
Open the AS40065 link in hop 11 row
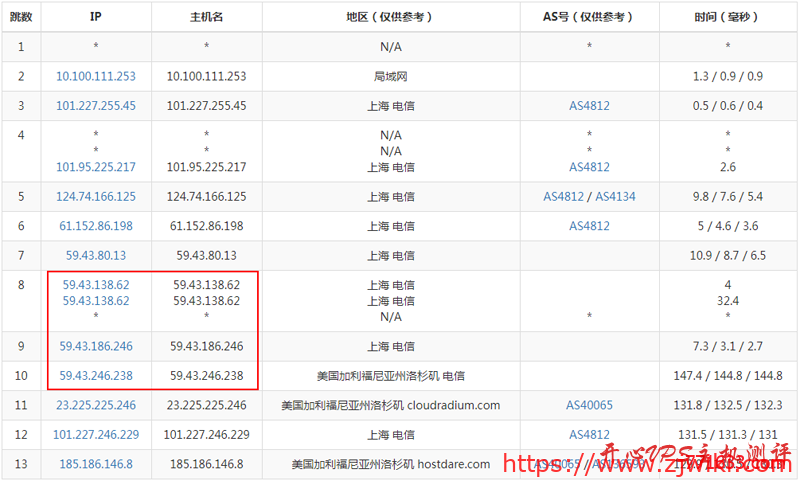[x=589, y=405]
